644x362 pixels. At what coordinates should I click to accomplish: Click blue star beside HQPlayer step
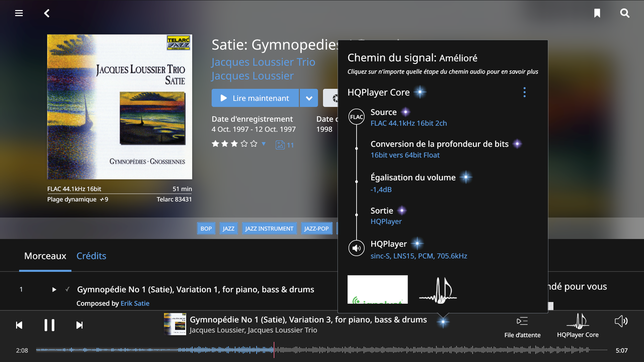pos(417,244)
